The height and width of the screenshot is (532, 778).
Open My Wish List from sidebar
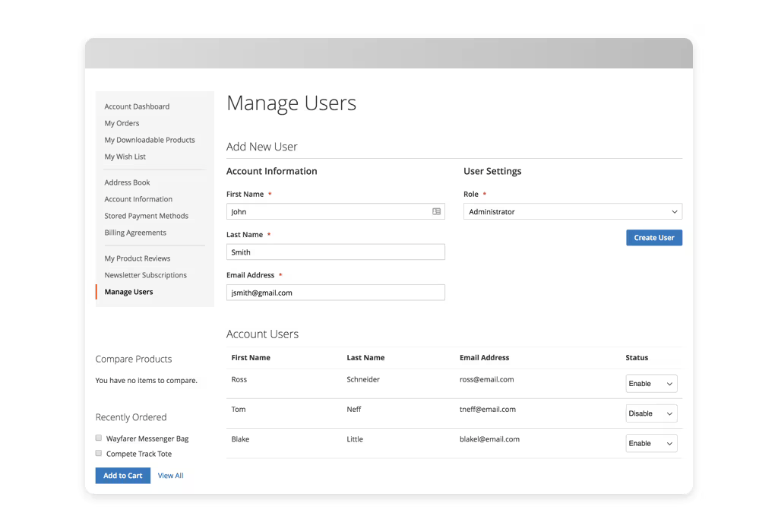[125, 157]
